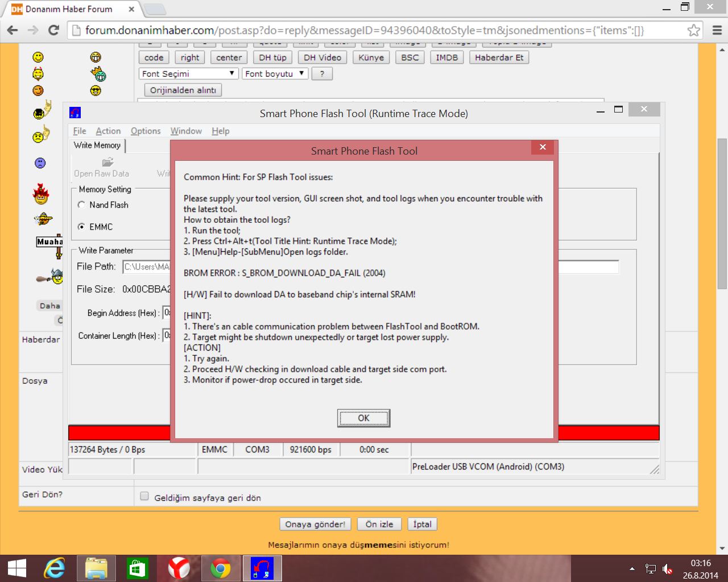Open the Font Seçimi dropdown
The width and height of the screenshot is (728, 582).
click(x=189, y=74)
